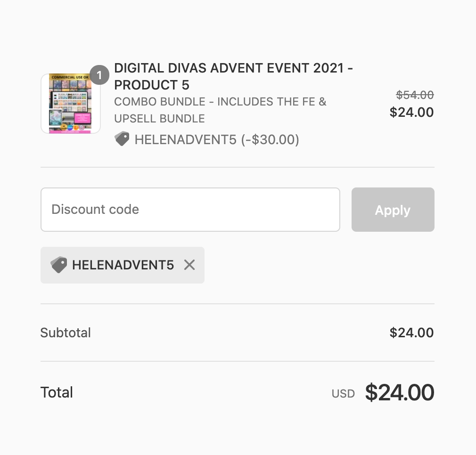This screenshot has height=455, width=476.
Task: Click the tag icon in HELENADVENT5 chip
Action: pos(59,265)
